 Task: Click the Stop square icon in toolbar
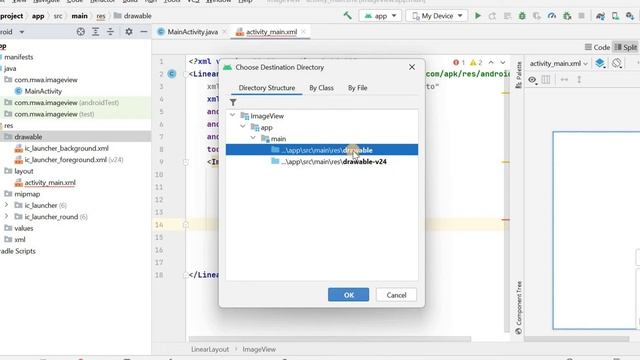(x=581, y=16)
